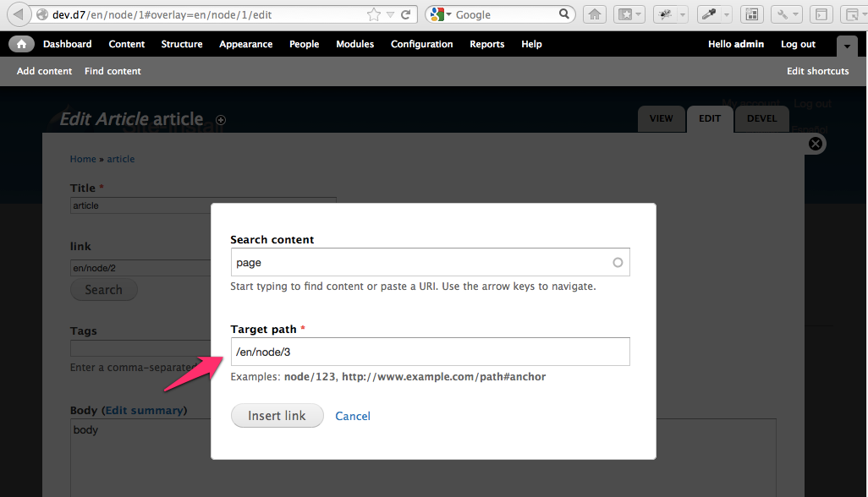Open the Configuration admin menu
This screenshot has width=868, height=497.
(421, 44)
